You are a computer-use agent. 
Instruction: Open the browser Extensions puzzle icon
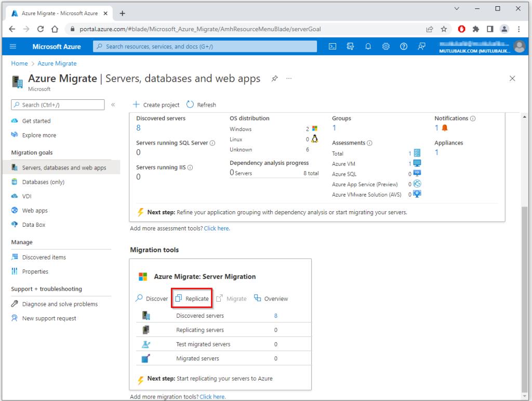point(476,29)
